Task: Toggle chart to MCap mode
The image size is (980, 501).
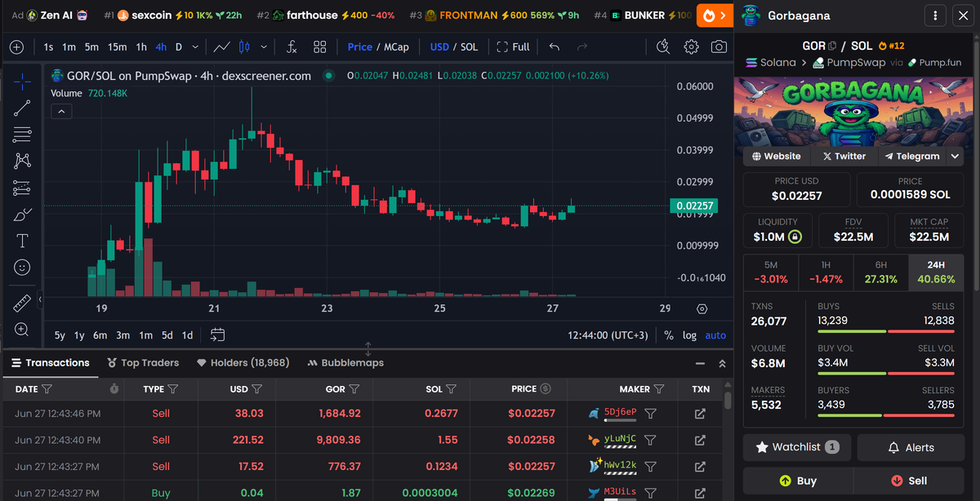Action: coord(396,47)
